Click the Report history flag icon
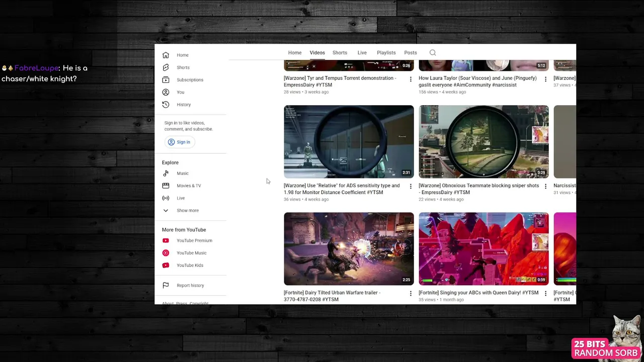Screen dimensions: 644x362 (x=166, y=285)
